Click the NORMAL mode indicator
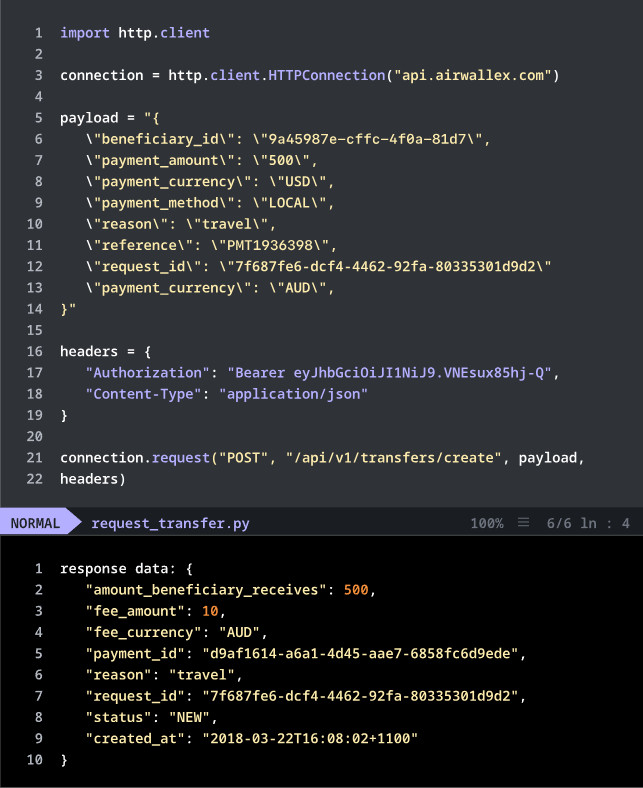The image size is (643, 788). click(36, 523)
